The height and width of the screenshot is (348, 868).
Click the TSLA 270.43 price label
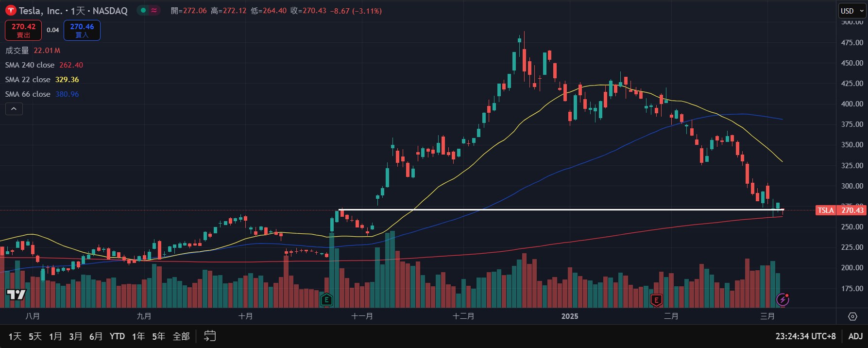(x=840, y=210)
